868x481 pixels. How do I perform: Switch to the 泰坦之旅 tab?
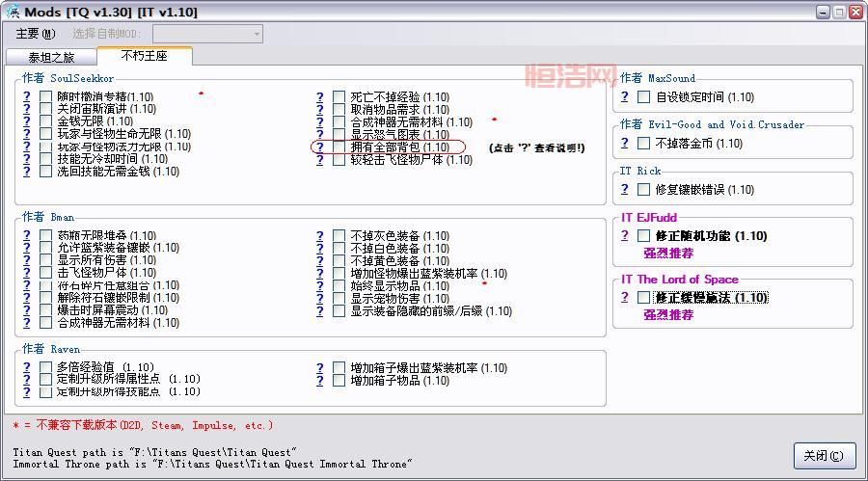[50, 58]
